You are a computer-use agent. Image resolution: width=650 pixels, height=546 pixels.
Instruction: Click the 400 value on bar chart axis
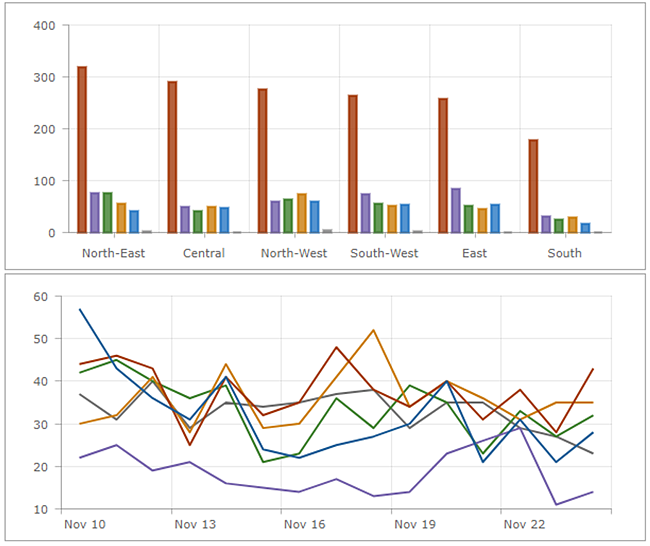[x=44, y=26]
